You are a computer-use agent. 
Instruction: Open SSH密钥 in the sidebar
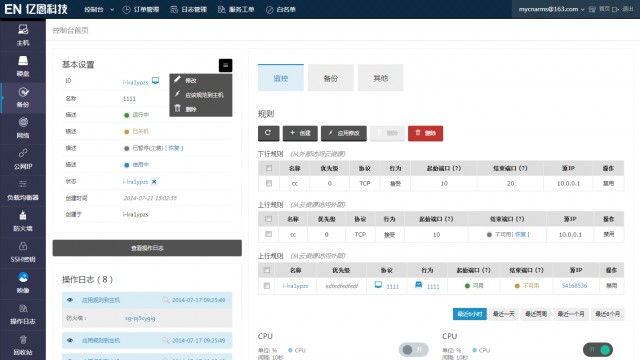click(23, 252)
